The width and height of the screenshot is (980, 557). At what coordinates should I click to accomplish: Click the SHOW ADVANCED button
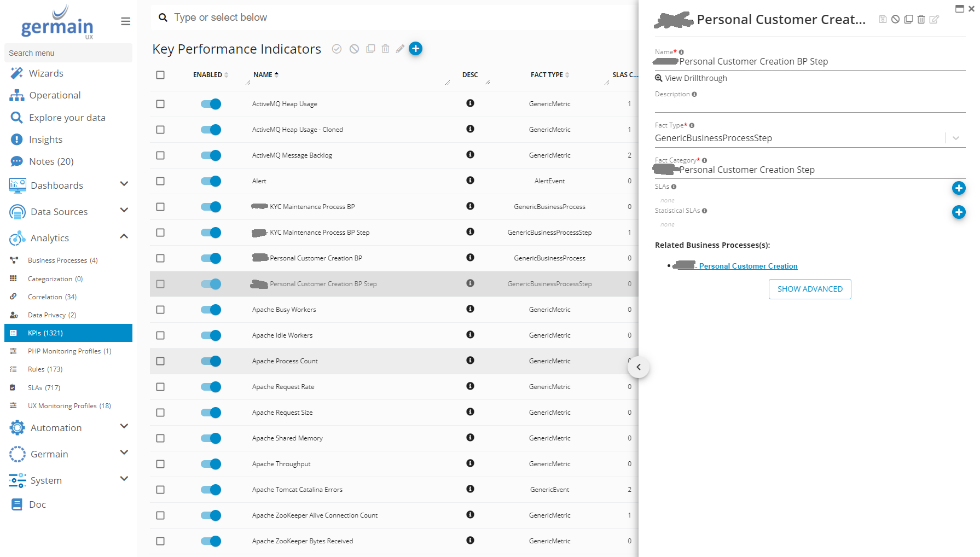pos(809,289)
